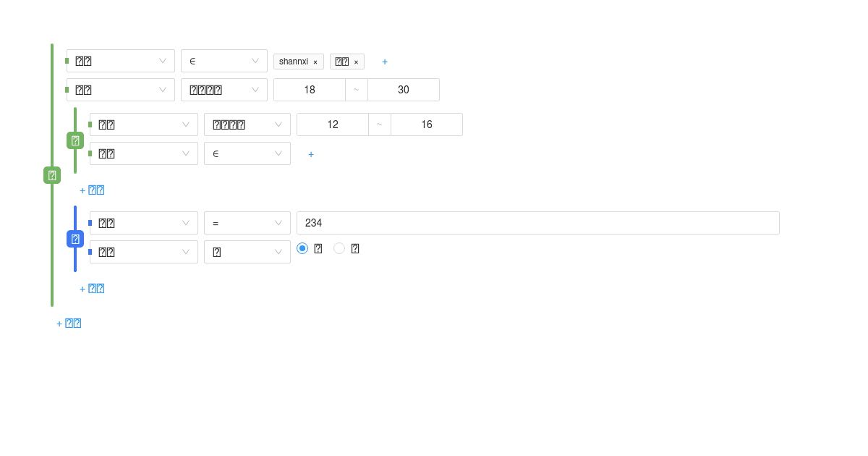This screenshot has height=456, width=868.
Task: Click the inner green logic-group badge
Action: (75, 140)
